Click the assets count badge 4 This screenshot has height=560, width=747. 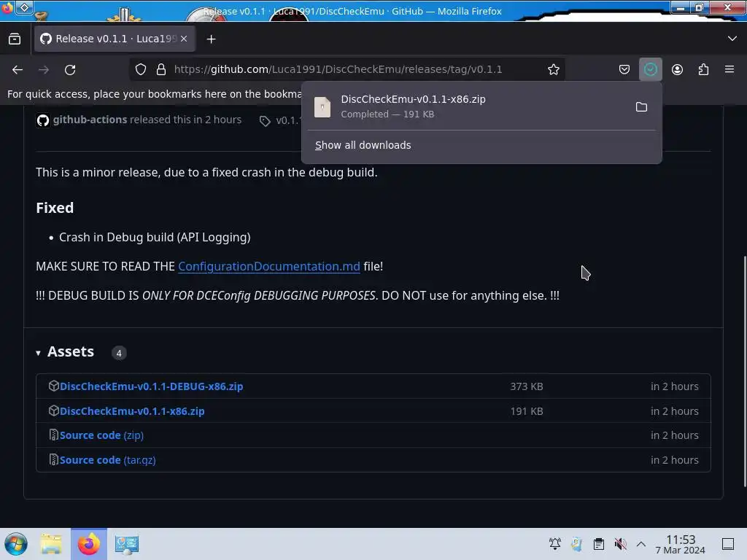click(x=119, y=353)
